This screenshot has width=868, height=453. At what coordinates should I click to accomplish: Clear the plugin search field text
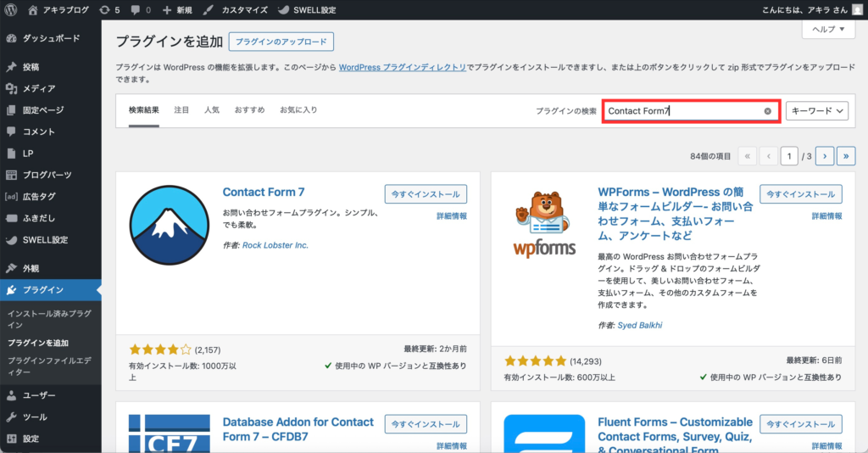click(x=767, y=111)
